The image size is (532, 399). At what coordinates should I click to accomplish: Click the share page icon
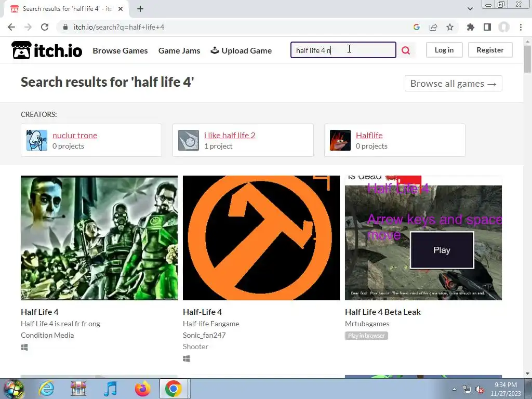click(433, 27)
